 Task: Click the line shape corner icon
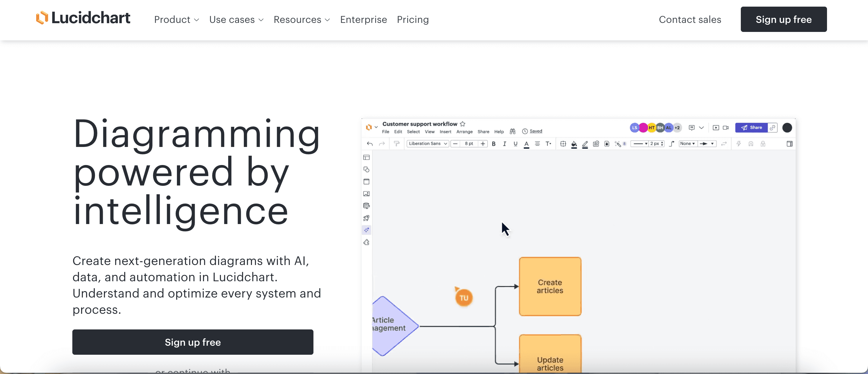pyautogui.click(x=671, y=144)
